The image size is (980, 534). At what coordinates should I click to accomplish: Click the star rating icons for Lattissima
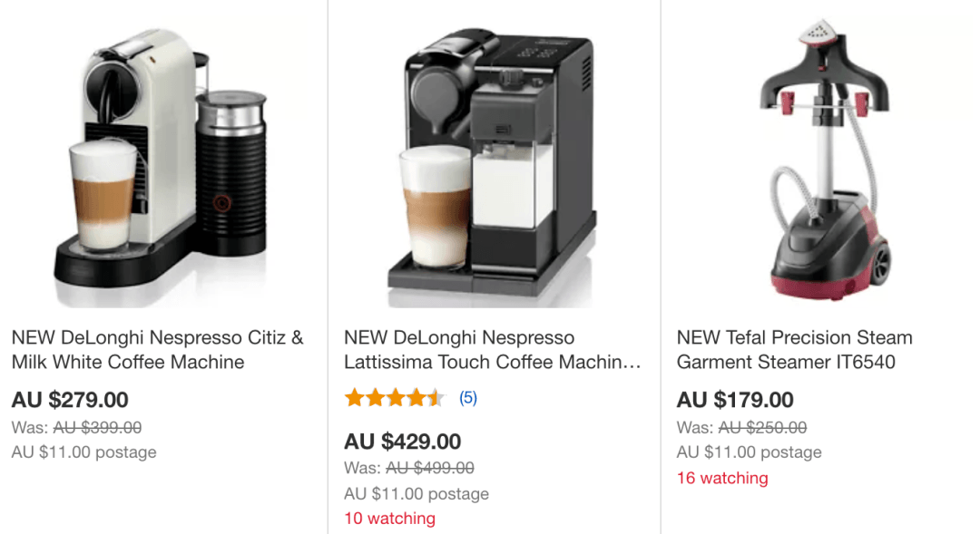pyautogui.click(x=395, y=397)
